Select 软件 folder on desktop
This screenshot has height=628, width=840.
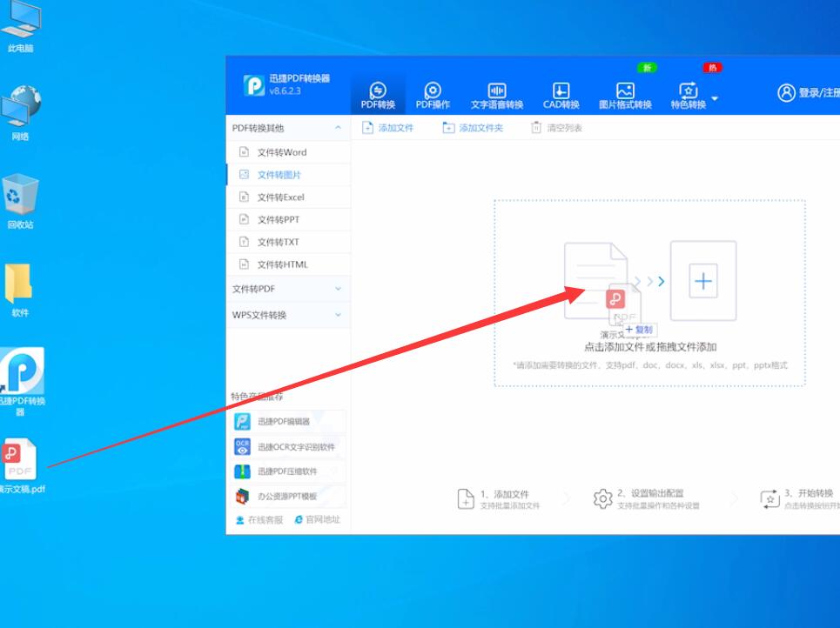coord(20,290)
